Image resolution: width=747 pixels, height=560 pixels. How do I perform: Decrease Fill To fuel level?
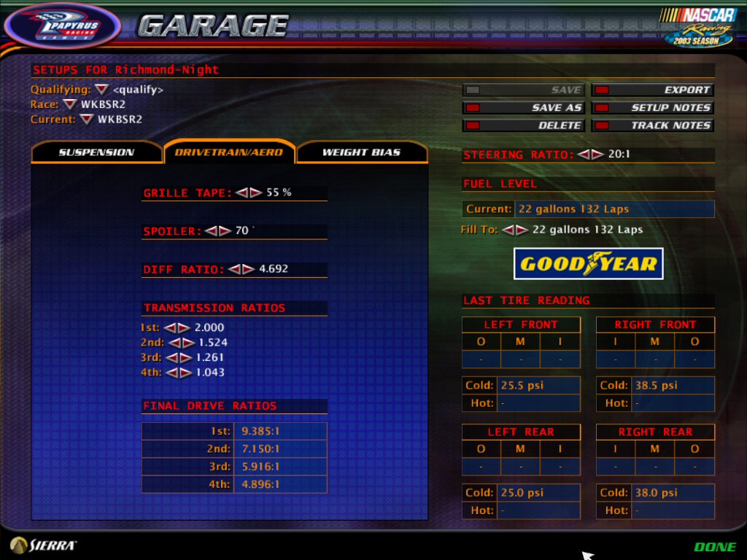508,230
